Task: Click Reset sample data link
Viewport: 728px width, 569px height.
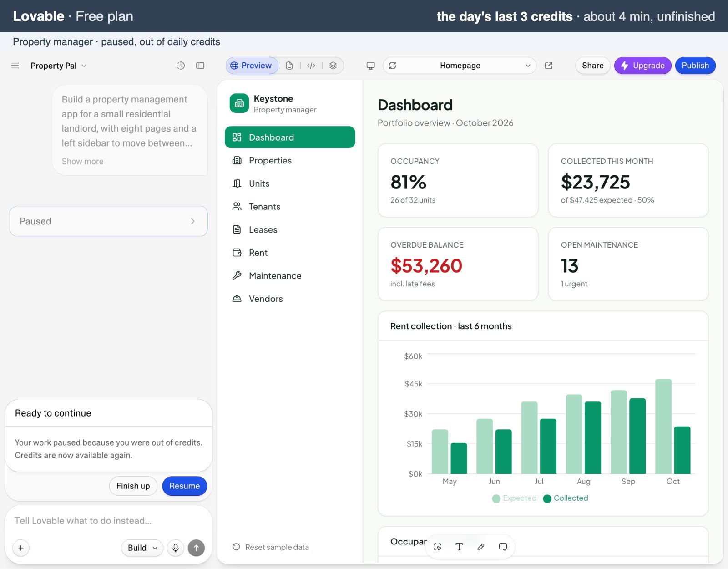Action: (271, 547)
